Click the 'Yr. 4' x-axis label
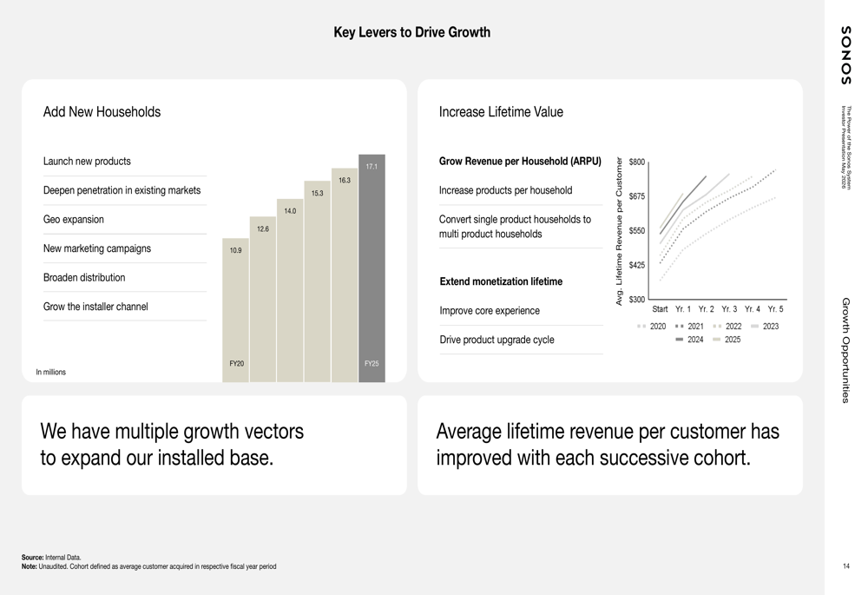The width and height of the screenshot is (868, 595). click(x=753, y=309)
